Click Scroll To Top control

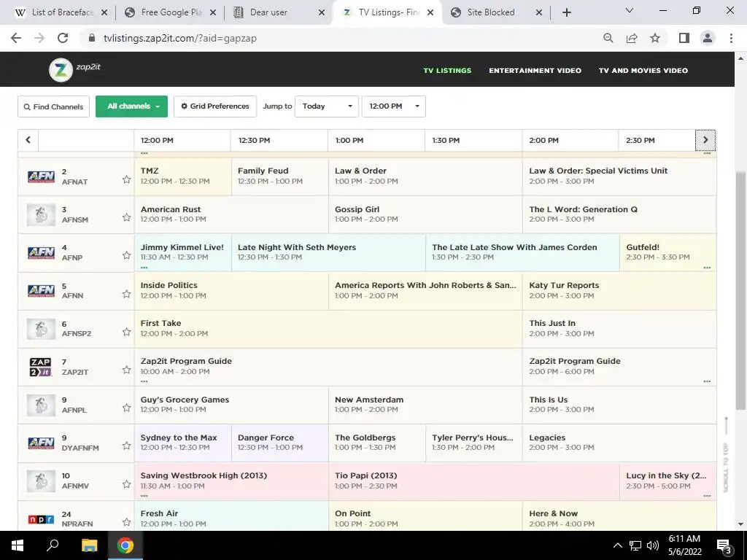click(x=726, y=455)
